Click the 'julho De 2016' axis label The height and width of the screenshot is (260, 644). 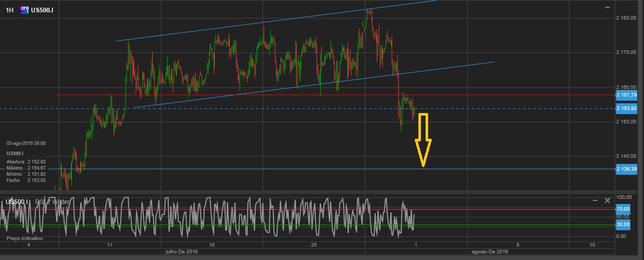tap(181, 252)
